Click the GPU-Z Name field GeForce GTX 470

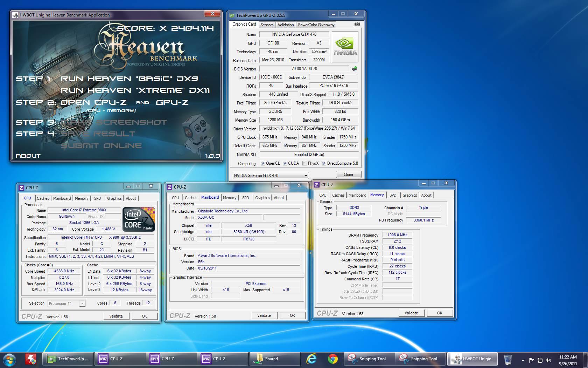(294, 34)
